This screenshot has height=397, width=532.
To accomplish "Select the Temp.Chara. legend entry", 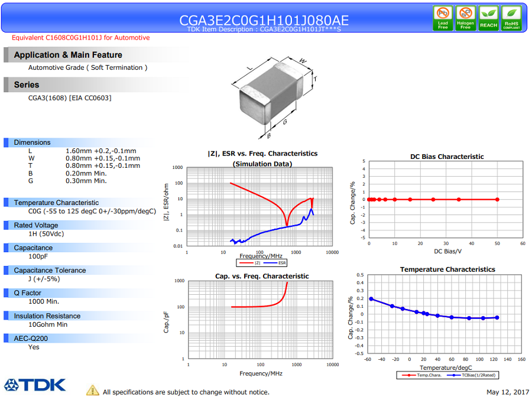I will 421,375.
